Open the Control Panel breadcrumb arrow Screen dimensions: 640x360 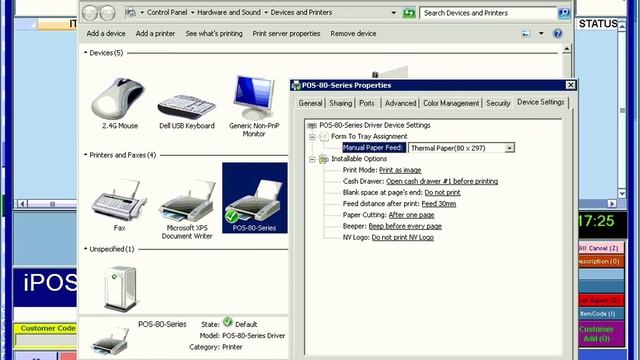point(192,13)
